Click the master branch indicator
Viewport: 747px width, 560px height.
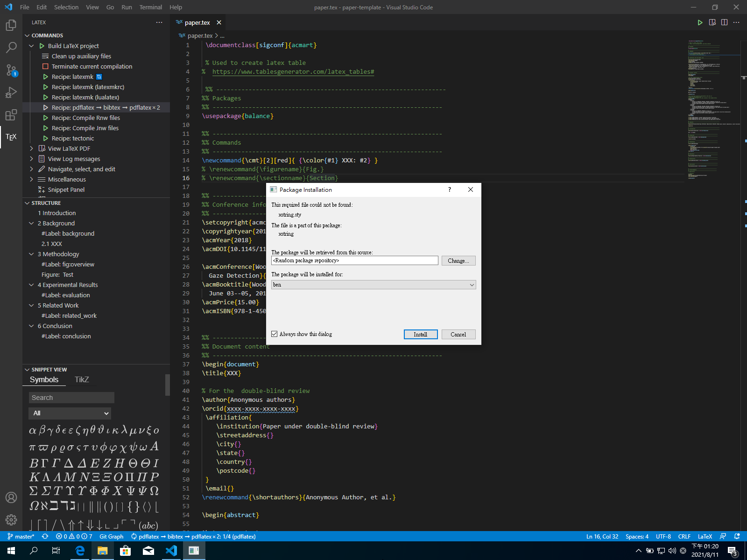tap(21, 537)
